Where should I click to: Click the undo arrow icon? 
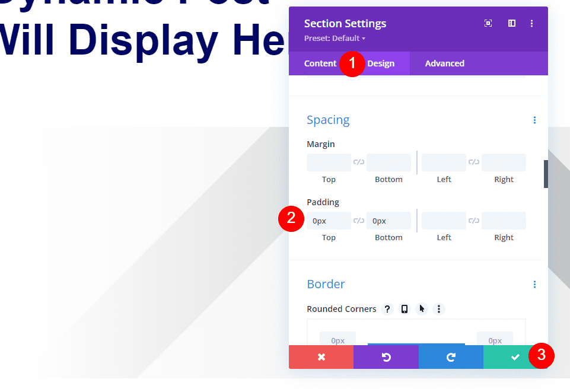(386, 356)
